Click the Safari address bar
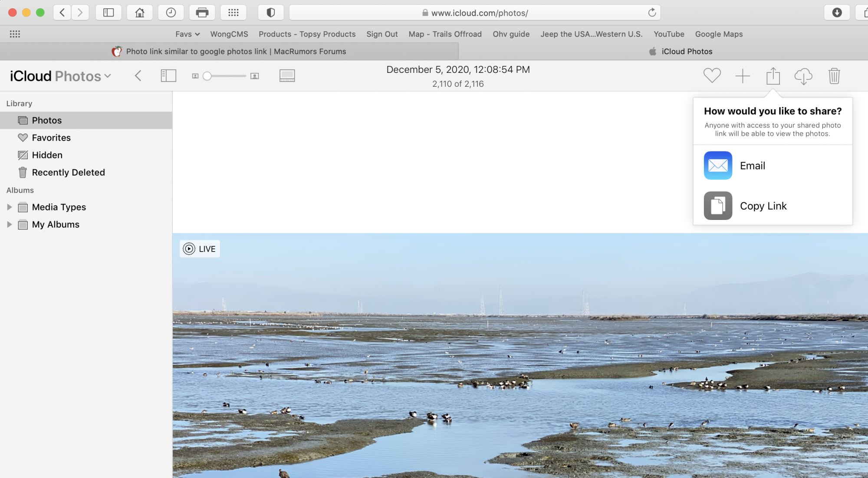868x478 pixels. pos(475,13)
